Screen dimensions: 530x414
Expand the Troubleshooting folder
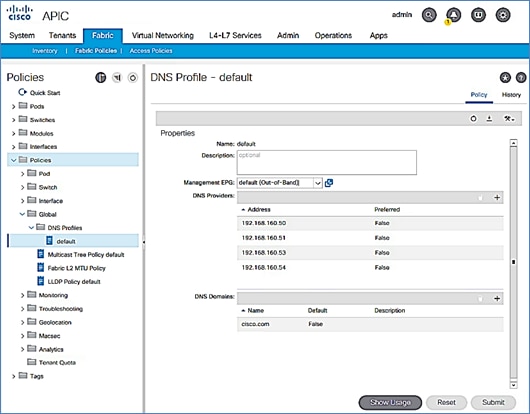(22, 309)
